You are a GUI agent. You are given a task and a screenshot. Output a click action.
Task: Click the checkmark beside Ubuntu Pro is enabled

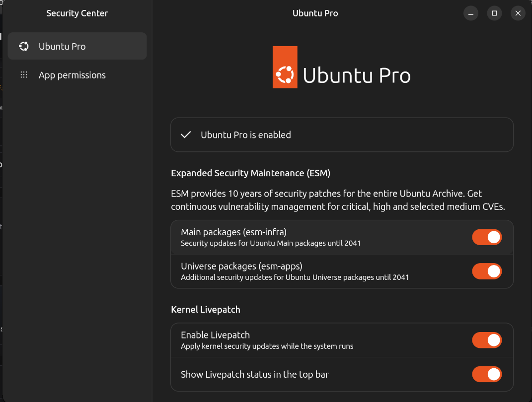point(186,135)
